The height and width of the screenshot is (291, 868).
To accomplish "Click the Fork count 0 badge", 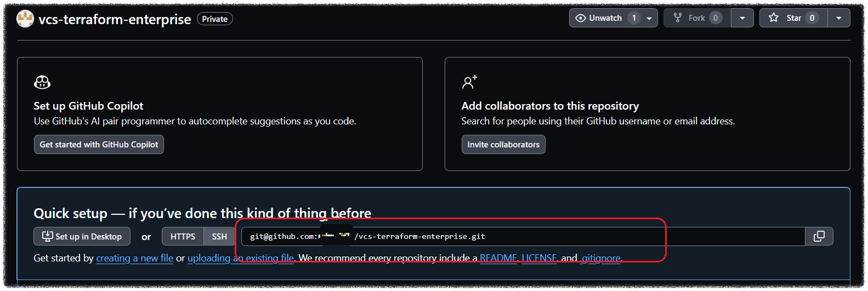I will click(716, 18).
